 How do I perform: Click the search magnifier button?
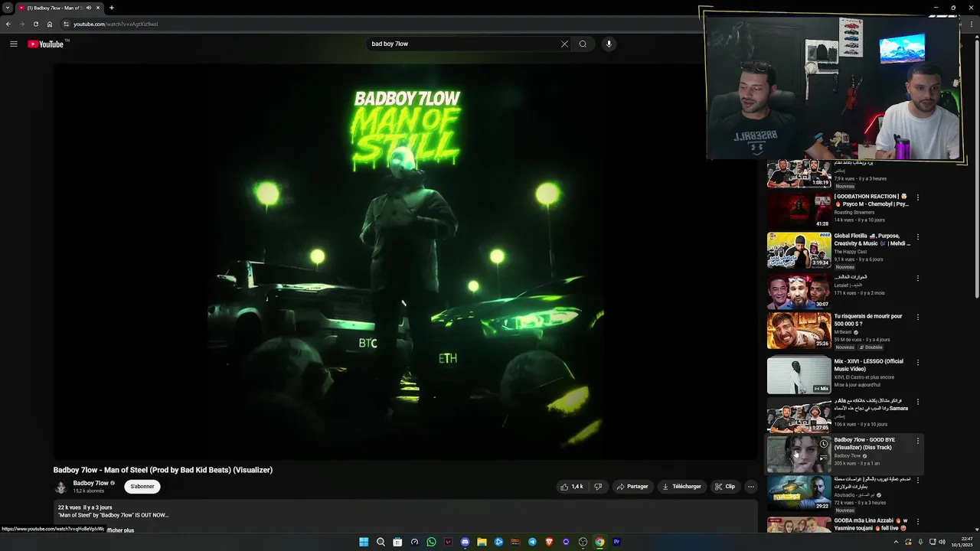[583, 44]
